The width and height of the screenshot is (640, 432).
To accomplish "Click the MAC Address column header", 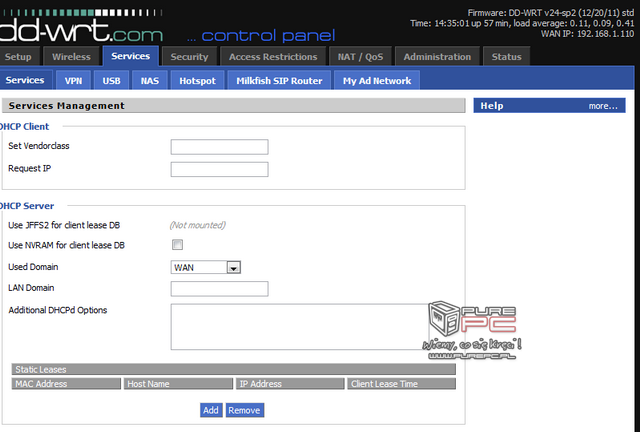I will pos(67,384).
